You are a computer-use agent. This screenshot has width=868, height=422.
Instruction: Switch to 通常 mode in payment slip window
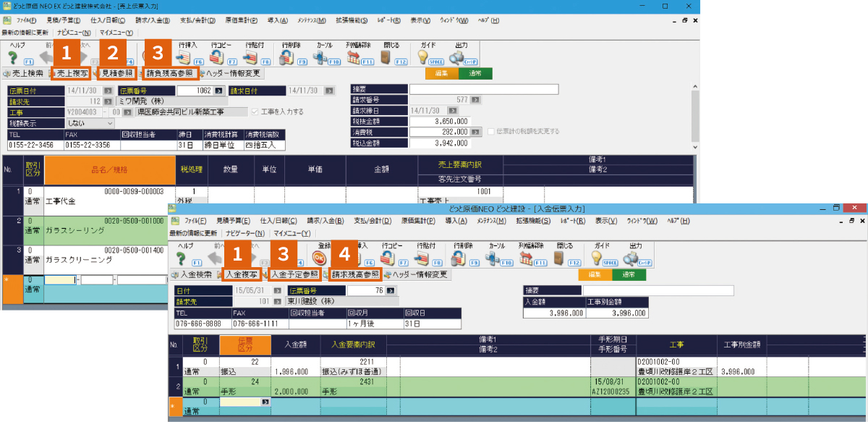629,275
